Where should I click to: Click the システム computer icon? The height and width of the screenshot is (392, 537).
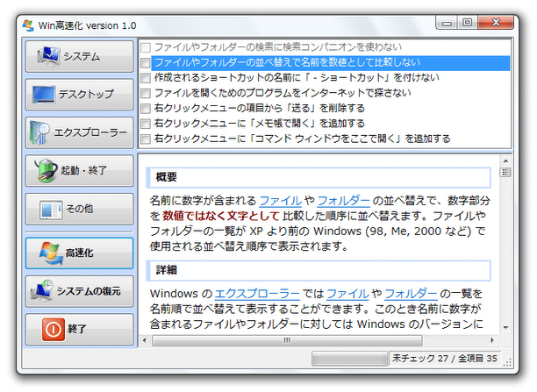point(48,56)
